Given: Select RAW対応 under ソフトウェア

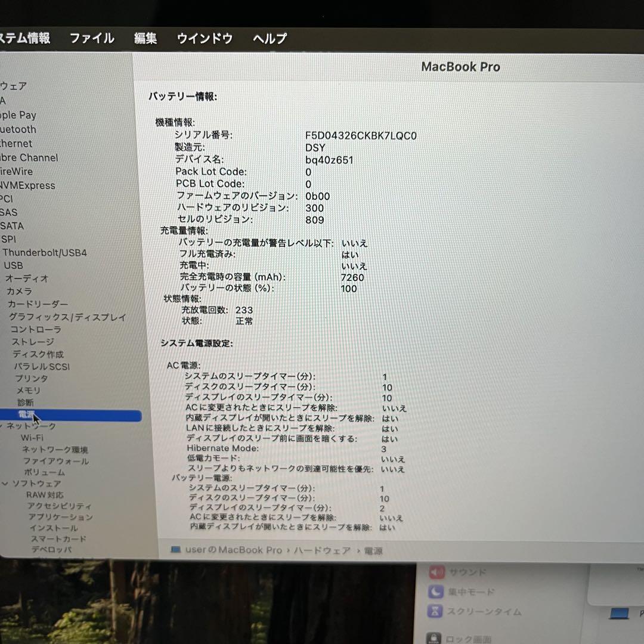Looking at the screenshot, I should tap(45, 495).
